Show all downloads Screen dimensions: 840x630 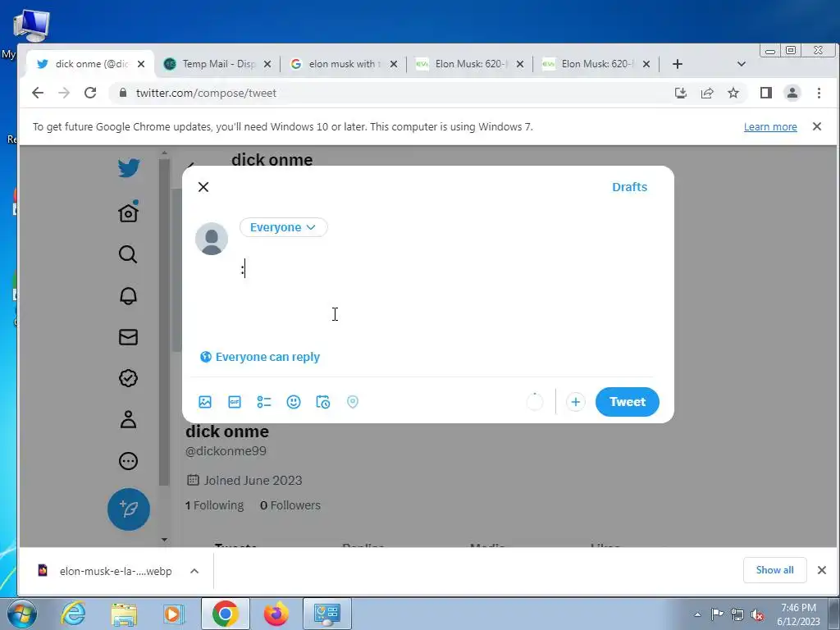point(774,570)
